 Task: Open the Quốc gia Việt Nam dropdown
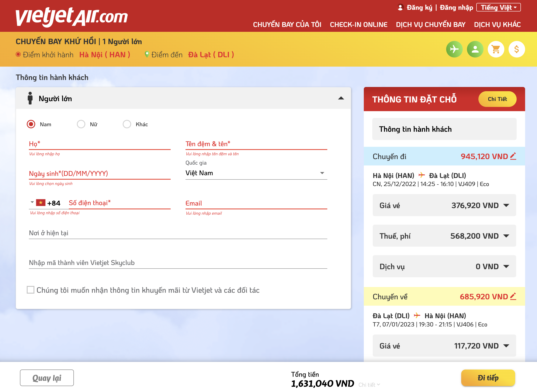coord(256,173)
